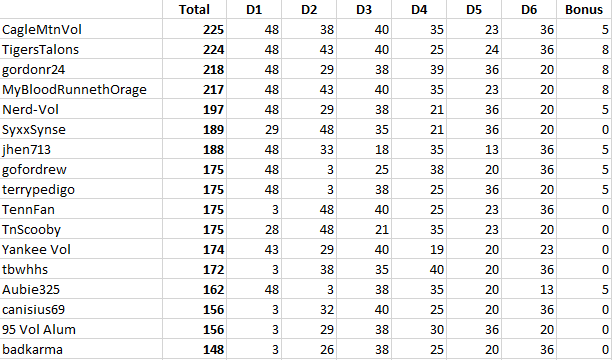
Task: Select jhen713's D3 value 18
Action: (x=364, y=149)
